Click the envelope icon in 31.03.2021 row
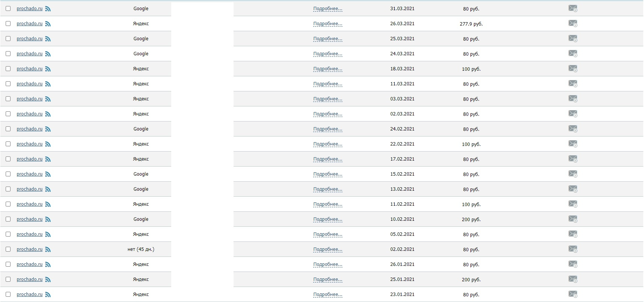 tap(573, 8)
